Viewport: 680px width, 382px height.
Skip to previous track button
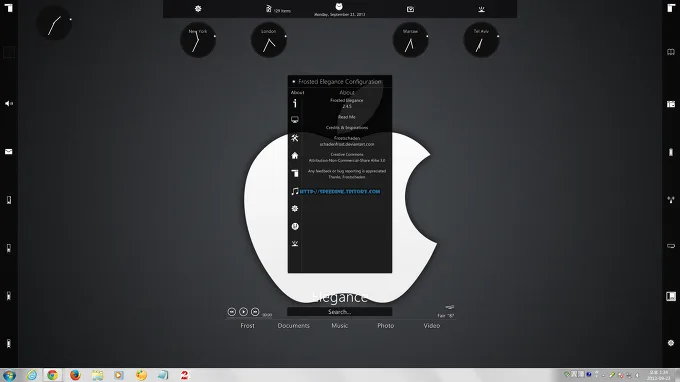(232, 312)
